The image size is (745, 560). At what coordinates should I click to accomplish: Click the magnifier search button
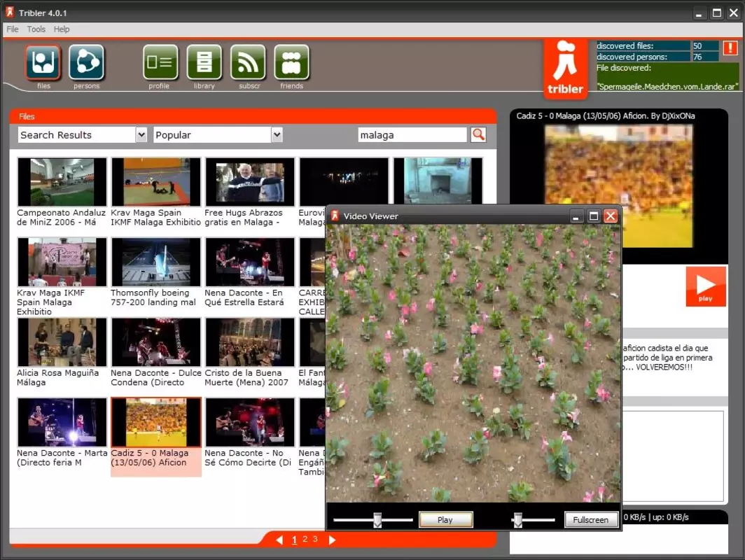pyautogui.click(x=478, y=135)
